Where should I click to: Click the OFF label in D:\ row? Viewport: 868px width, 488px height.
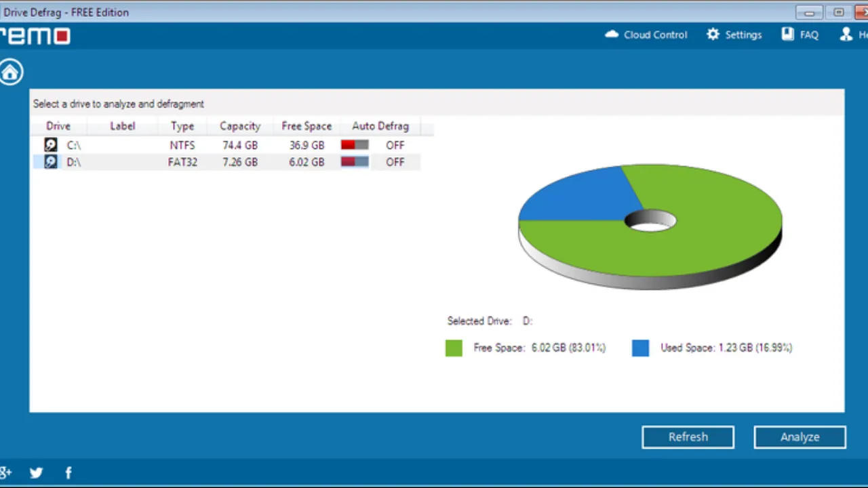[x=395, y=162]
